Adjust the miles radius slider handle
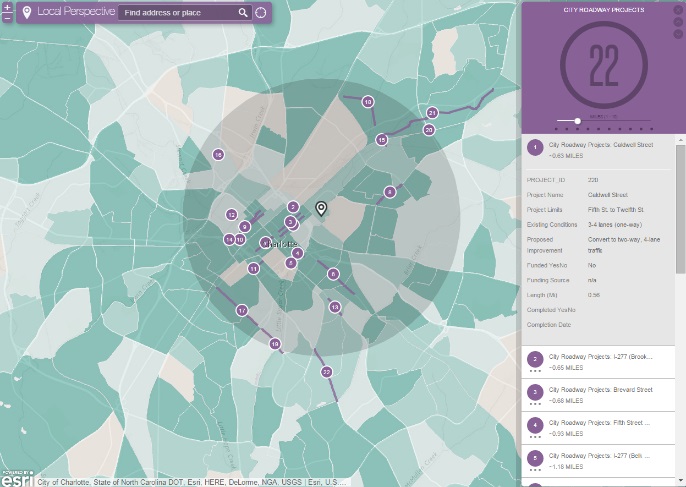Image resolution: width=686 pixels, height=487 pixels. 578,121
